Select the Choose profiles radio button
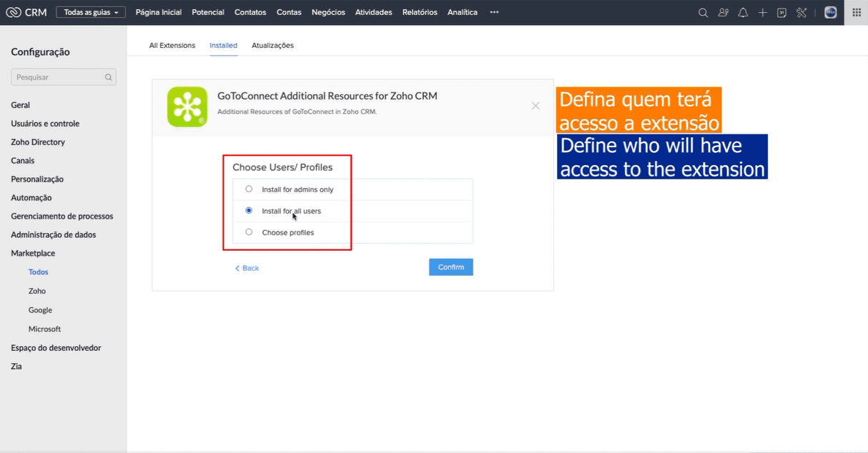The image size is (868, 453). pyautogui.click(x=249, y=232)
